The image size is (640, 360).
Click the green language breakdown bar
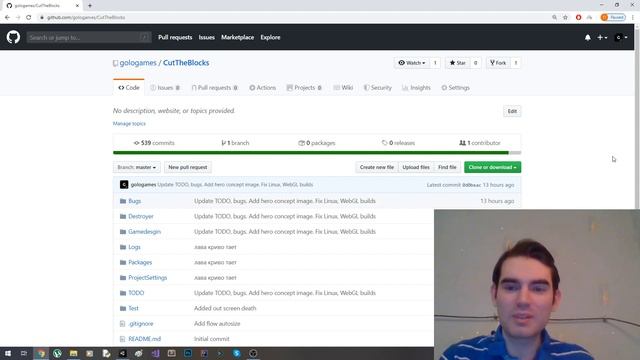click(311, 153)
